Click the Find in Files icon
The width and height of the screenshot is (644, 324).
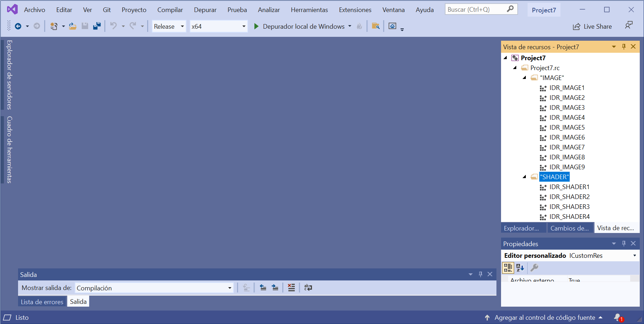375,26
